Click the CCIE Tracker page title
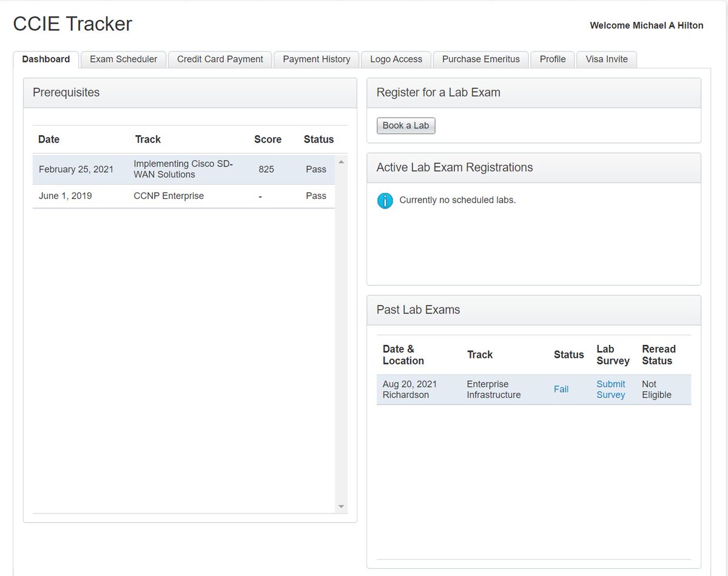Image resolution: width=728 pixels, height=576 pixels. click(x=73, y=24)
